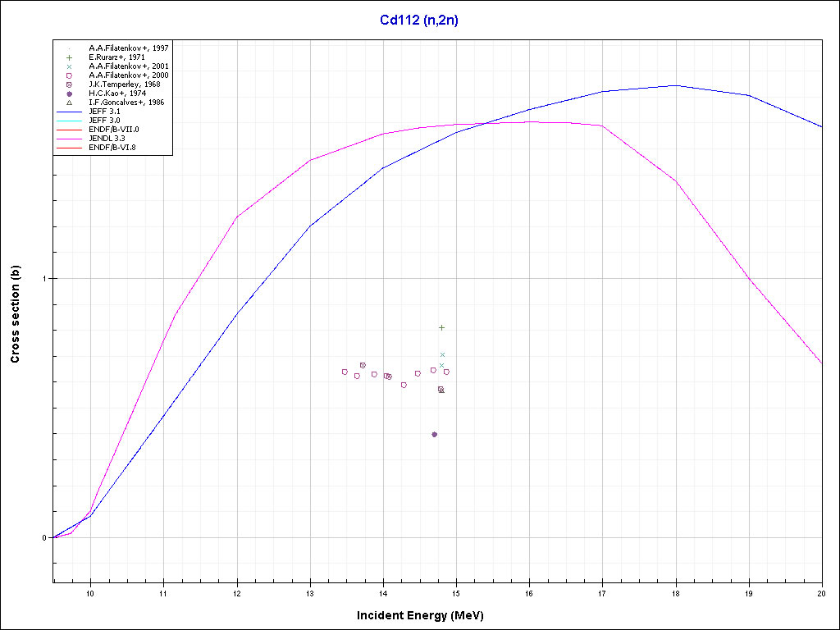Select the JEFF 3.1 legend label
Viewport: 840px width, 630px height.
pyautogui.click(x=104, y=111)
